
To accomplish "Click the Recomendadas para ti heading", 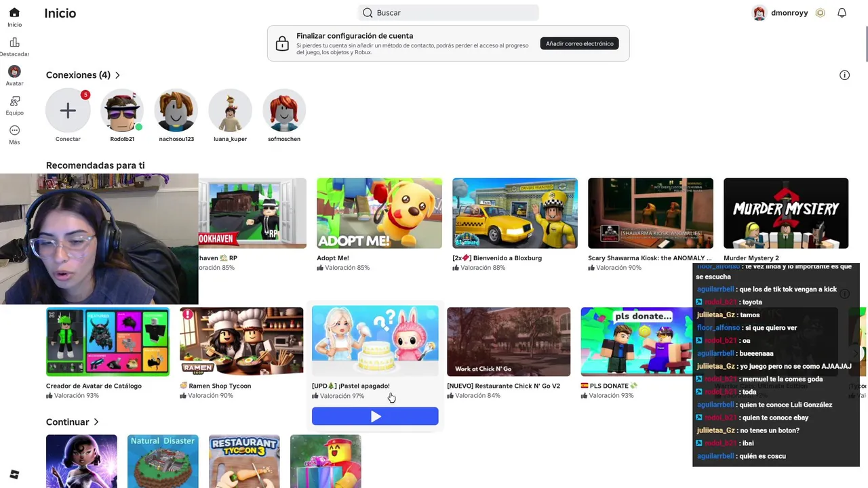I will tap(95, 165).
